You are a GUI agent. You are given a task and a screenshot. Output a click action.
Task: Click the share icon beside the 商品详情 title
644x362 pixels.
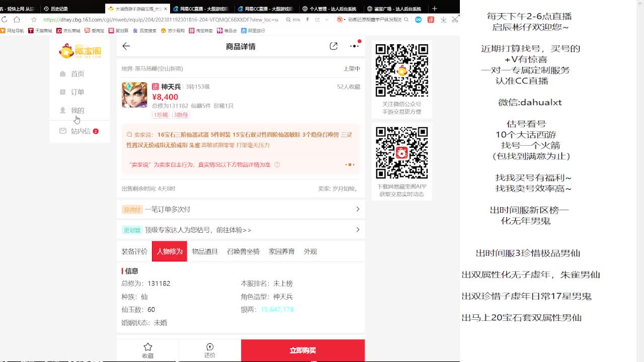pos(334,46)
